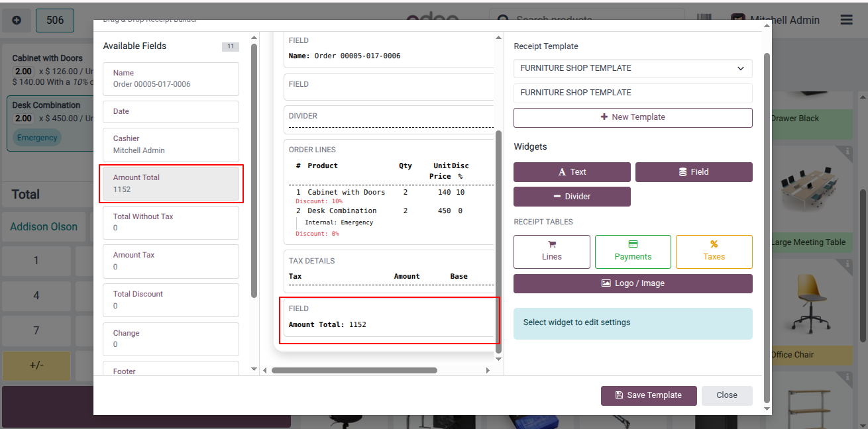Click the template name input field
868x429 pixels.
click(633, 93)
